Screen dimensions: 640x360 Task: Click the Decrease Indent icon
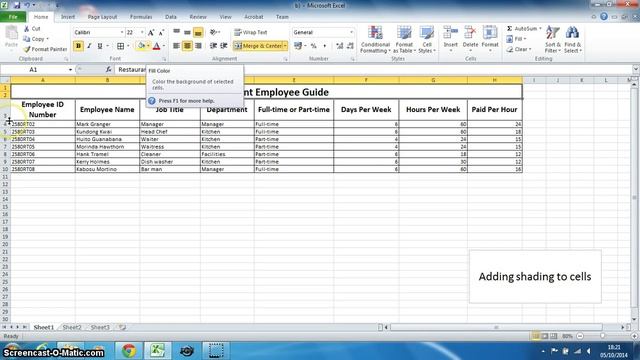click(213, 46)
